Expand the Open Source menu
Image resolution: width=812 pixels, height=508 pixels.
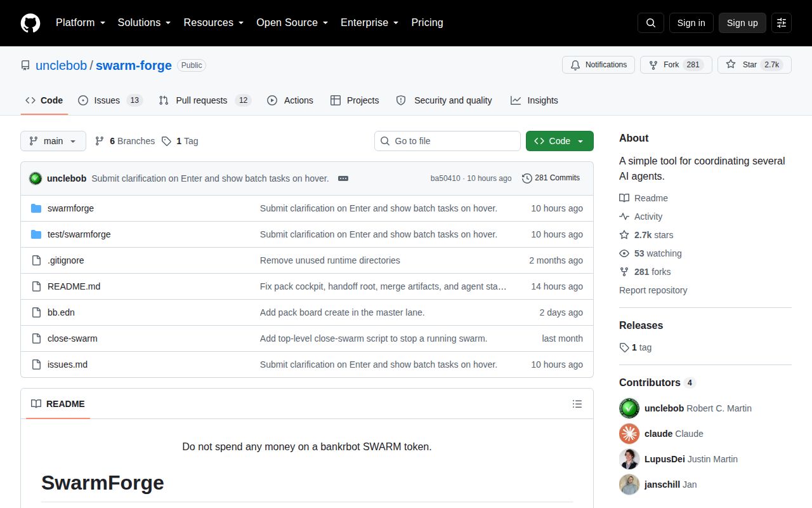[x=292, y=23]
